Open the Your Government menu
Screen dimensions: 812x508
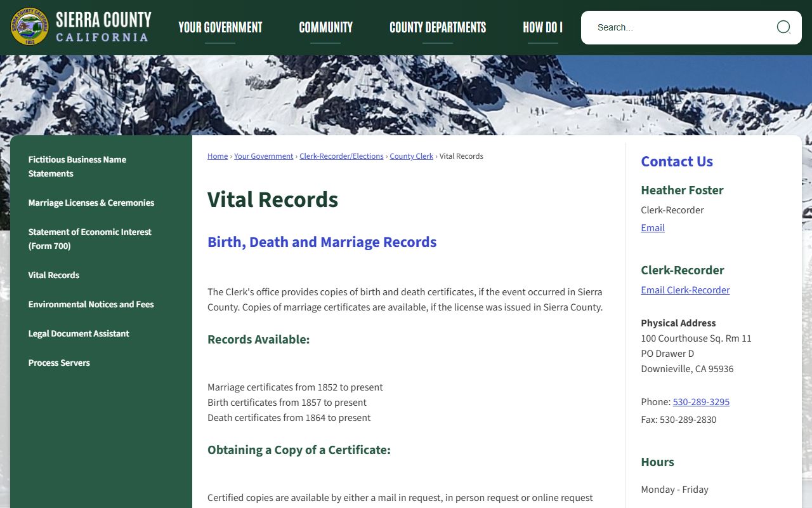point(220,27)
